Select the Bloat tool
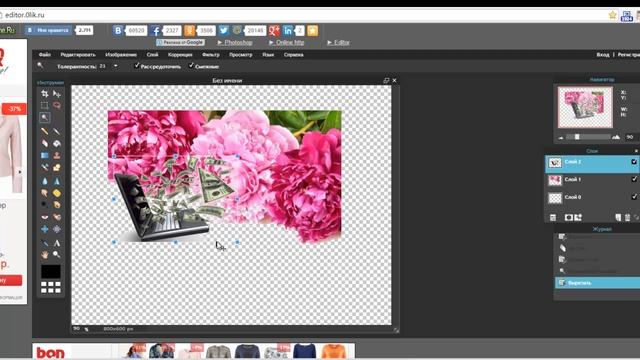 tap(45, 229)
